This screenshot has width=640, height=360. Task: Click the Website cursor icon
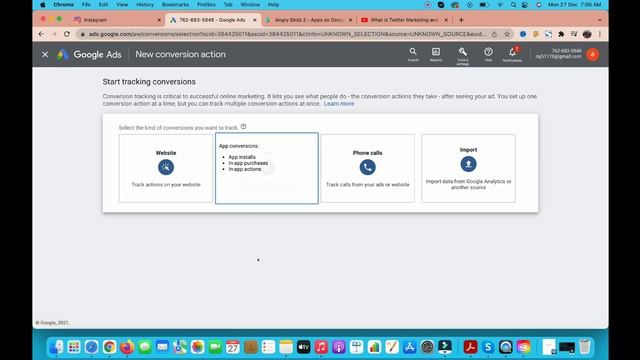[166, 167]
